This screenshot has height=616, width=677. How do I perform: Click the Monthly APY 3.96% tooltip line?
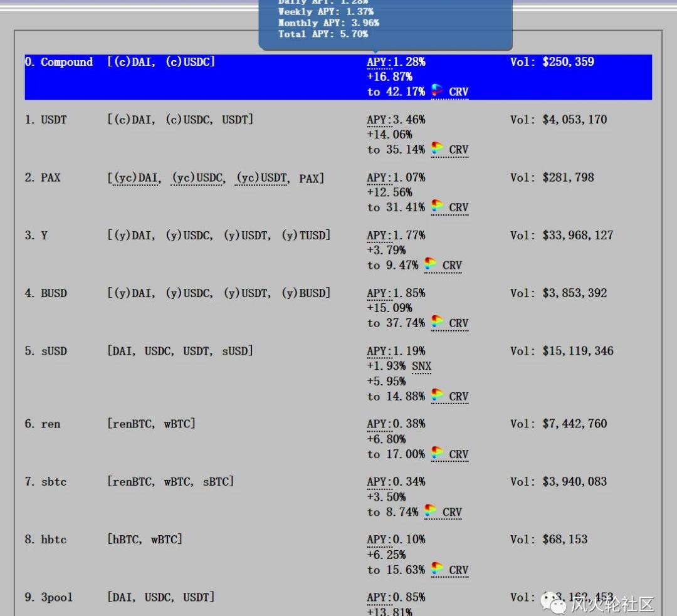point(328,23)
